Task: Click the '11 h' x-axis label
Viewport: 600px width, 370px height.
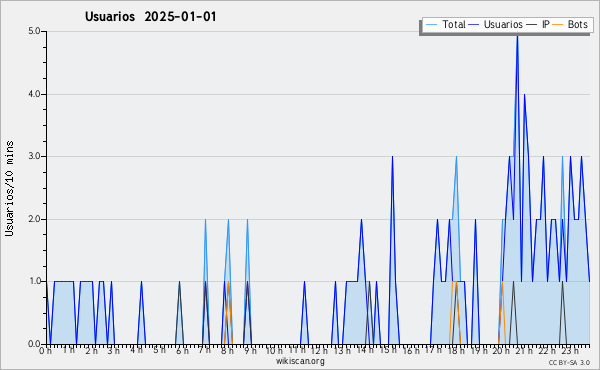Action: (x=297, y=350)
